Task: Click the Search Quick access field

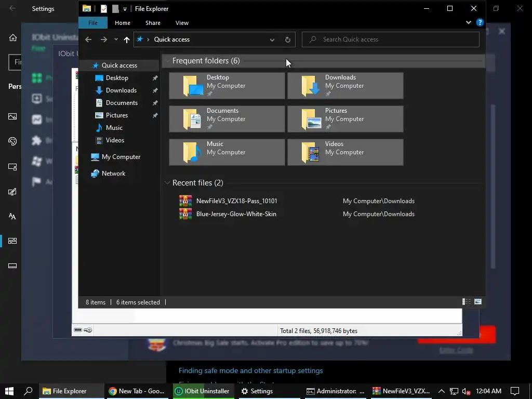Action: [391, 39]
